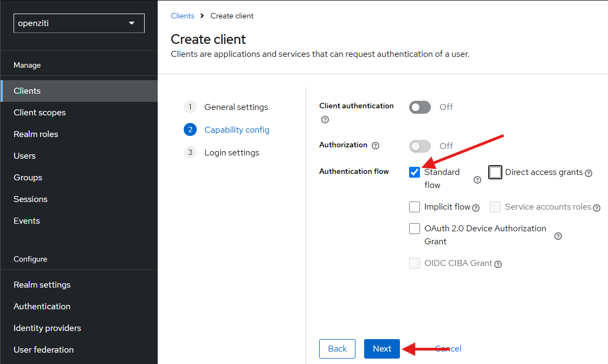Open help for Standard flow
Image resolution: width=608 pixels, height=364 pixels.
(x=477, y=180)
